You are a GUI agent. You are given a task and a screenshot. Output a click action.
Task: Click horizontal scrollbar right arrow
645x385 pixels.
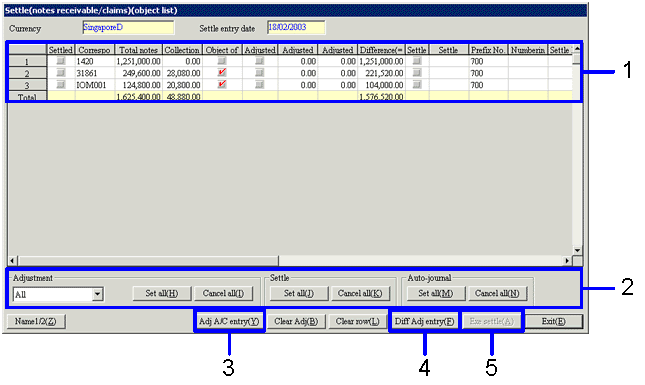coord(567,261)
